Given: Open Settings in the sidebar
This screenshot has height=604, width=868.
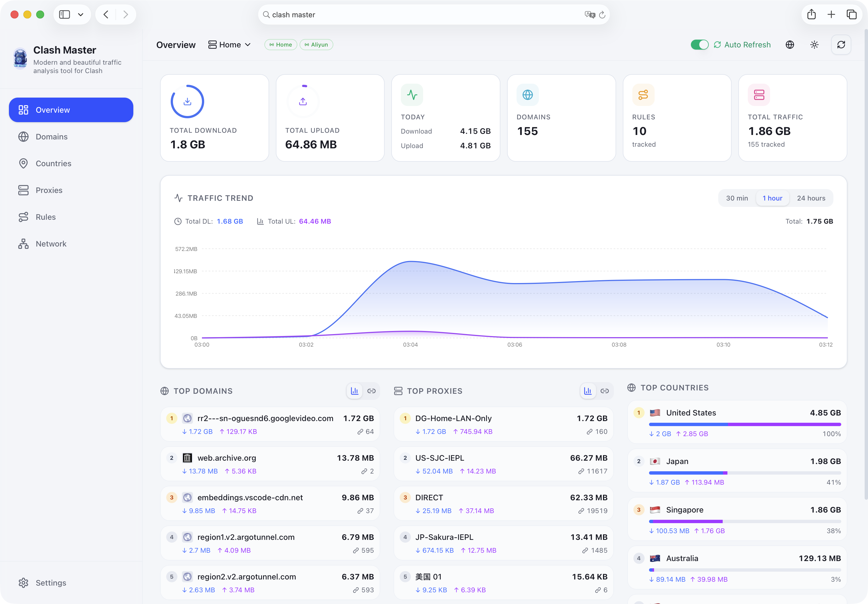Looking at the screenshot, I should [51, 583].
